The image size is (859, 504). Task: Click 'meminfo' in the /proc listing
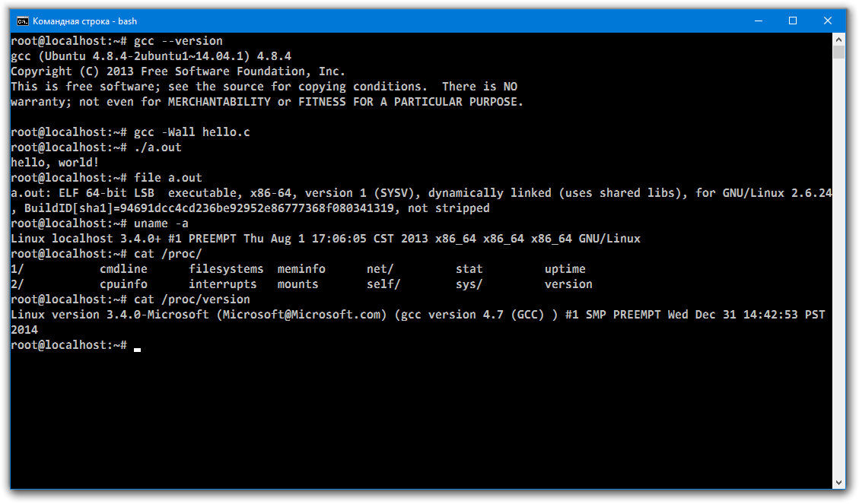pyautogui.click(x=301, y=269)
